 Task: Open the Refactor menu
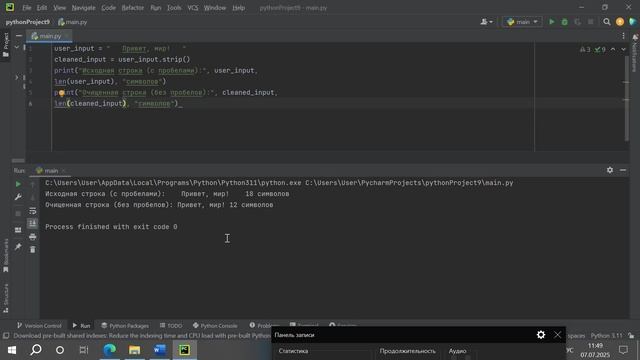point(133,8)
